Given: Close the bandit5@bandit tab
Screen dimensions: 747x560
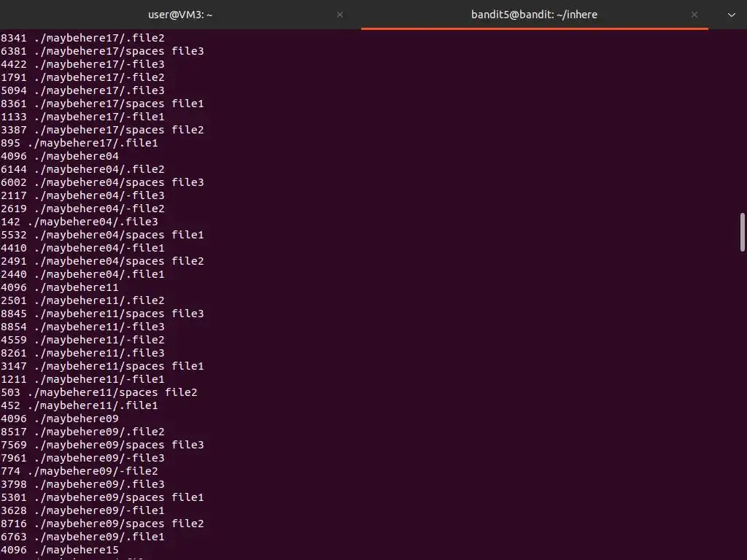Looking at the screenshot, I should tap(694, 15).
